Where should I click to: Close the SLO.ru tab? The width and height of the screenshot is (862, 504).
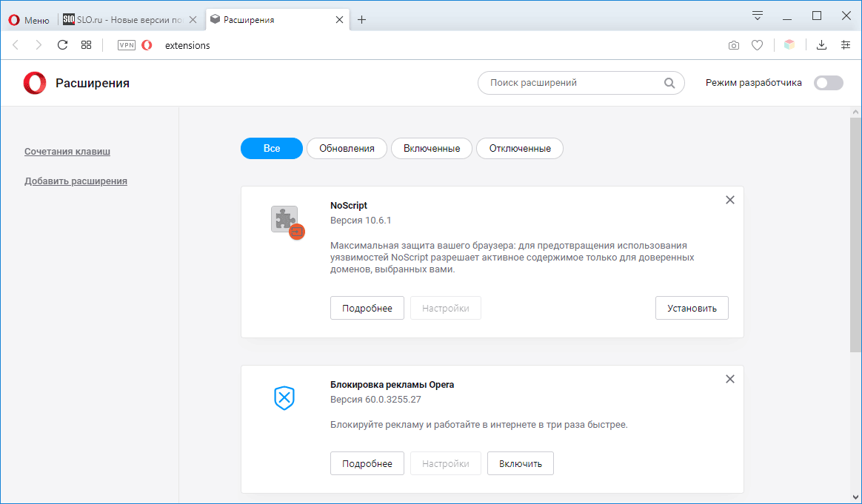coord(193,20)
